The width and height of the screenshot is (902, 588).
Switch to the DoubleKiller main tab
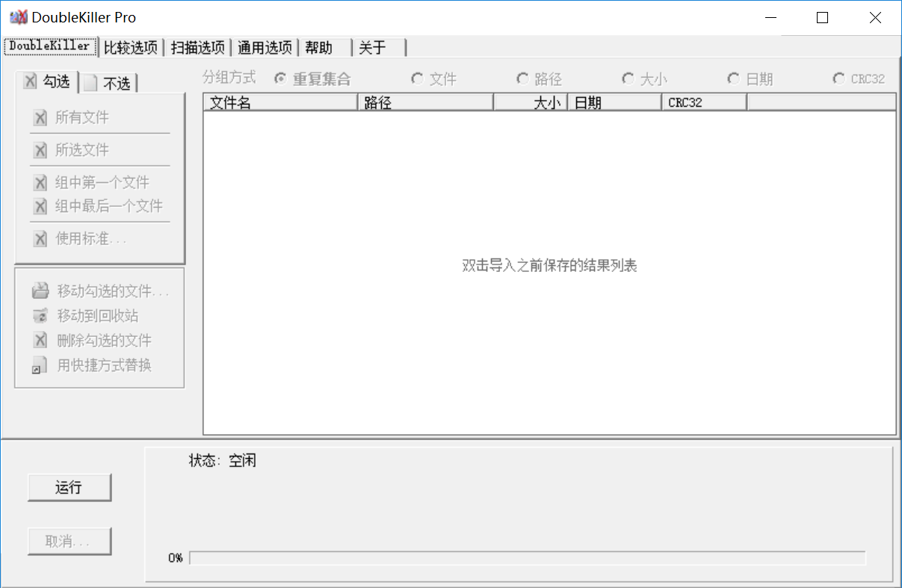(x=50, y=46)
